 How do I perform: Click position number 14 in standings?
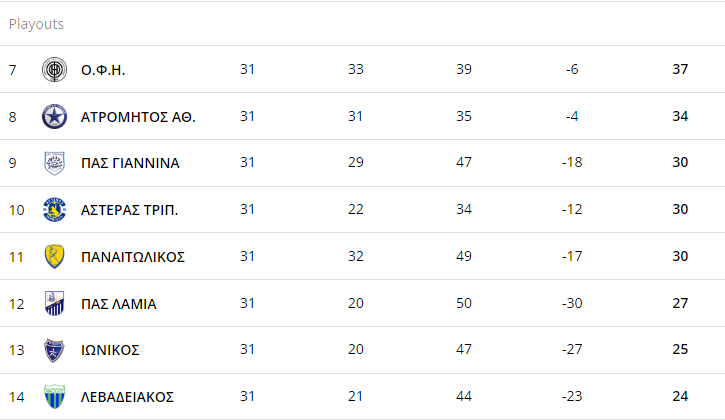point(17,397)
